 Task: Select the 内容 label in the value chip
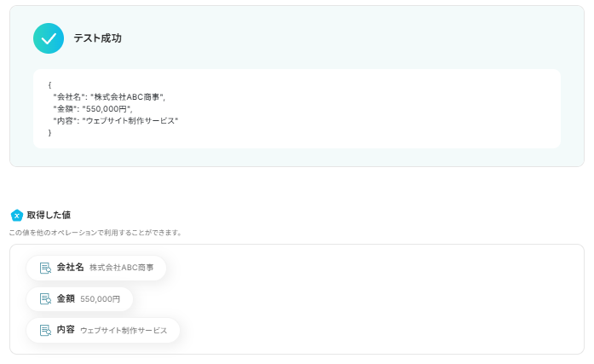click(x=66, y=330)
